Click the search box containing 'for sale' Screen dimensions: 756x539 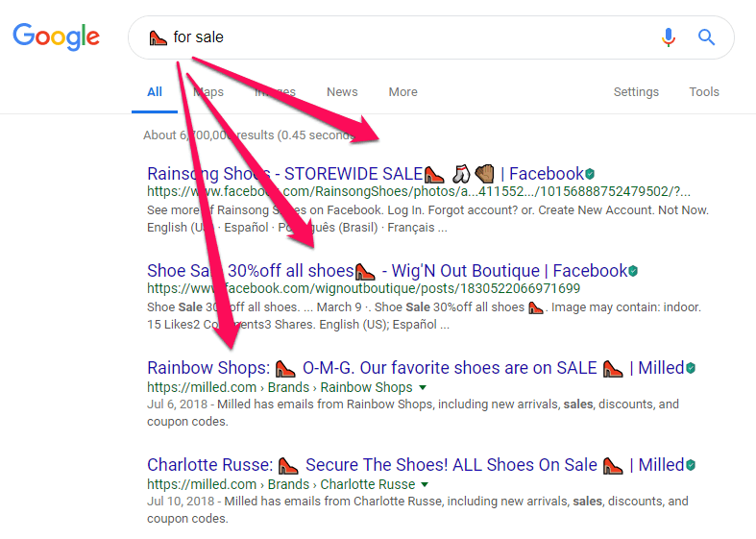point(431,37)
